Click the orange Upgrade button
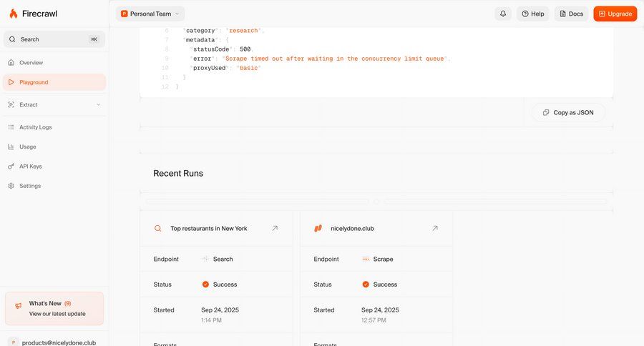644x346 pixels. coord(615,14)
